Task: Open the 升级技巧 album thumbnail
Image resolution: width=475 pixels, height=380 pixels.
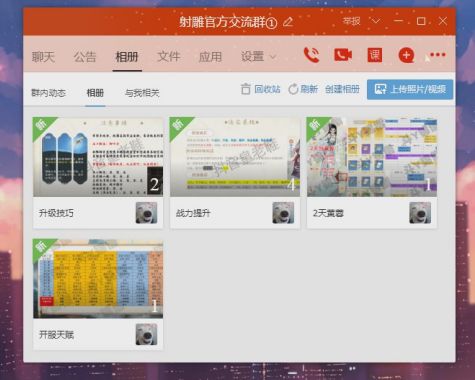Action: tap(98, 157)
